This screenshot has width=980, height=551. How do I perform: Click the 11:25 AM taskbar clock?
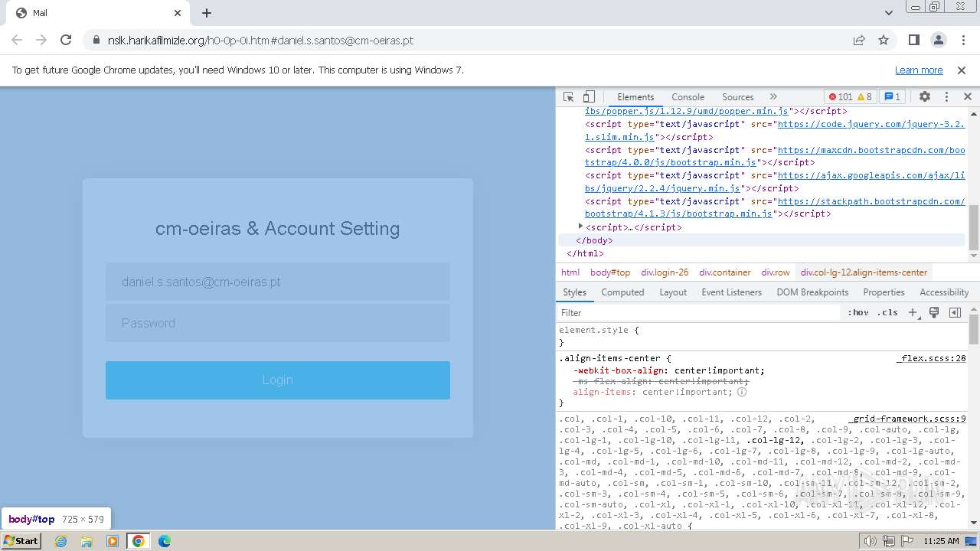[941, 541]
